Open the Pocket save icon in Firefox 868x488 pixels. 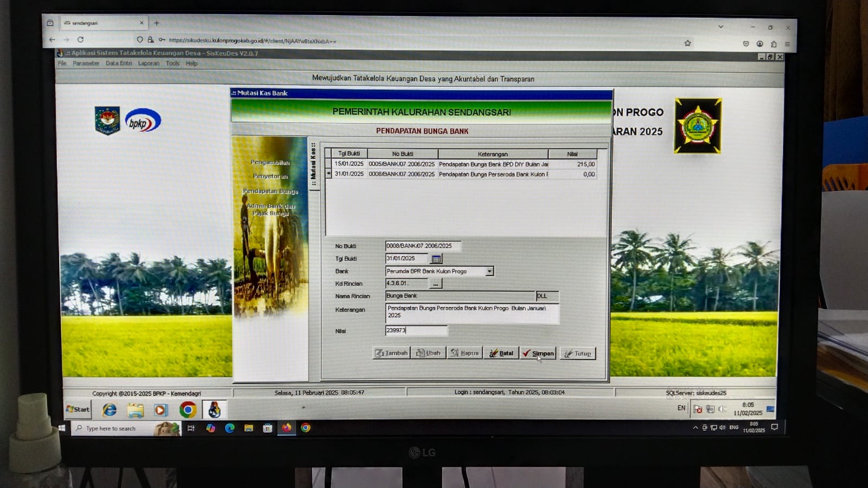(746, 44)
